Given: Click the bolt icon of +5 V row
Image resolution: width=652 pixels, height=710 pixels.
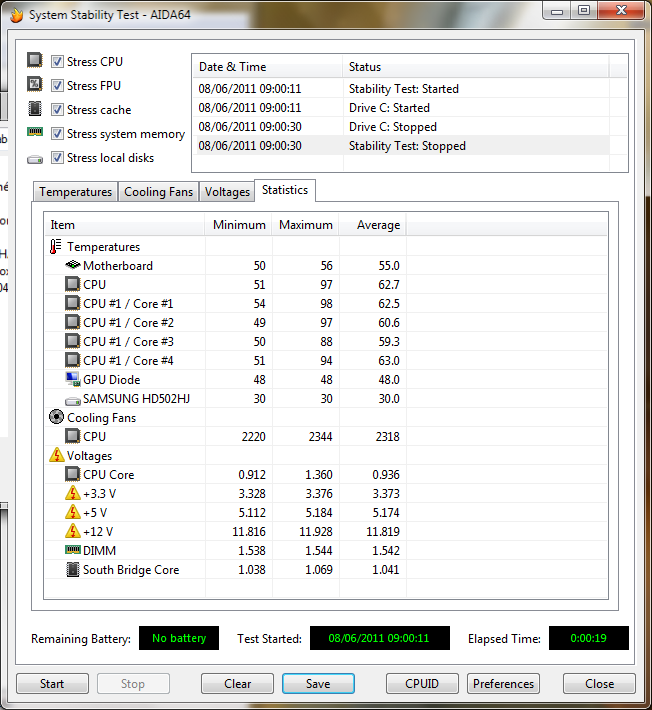Looking at the screenshot, I should (x=72, y=512).
